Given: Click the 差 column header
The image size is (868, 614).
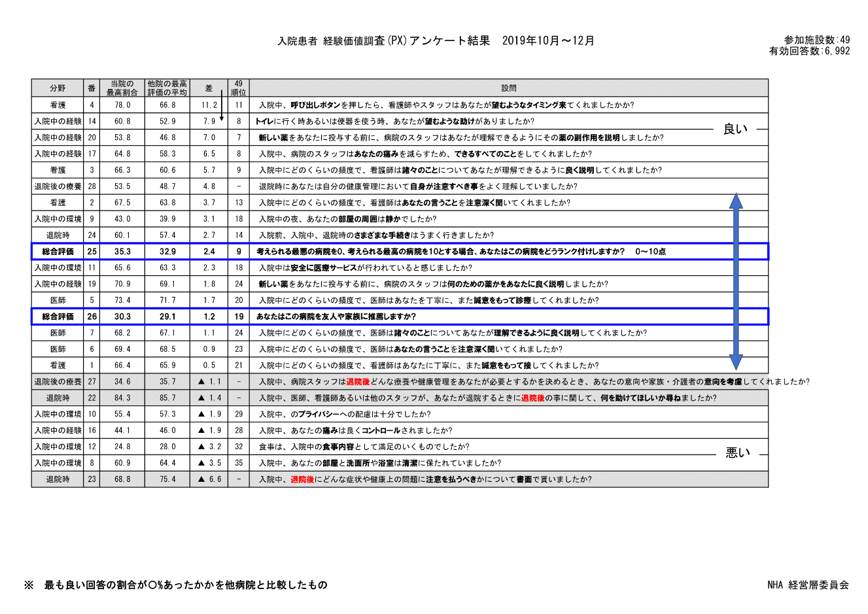Looking at the screenshot, I should (x=209, y=88).
